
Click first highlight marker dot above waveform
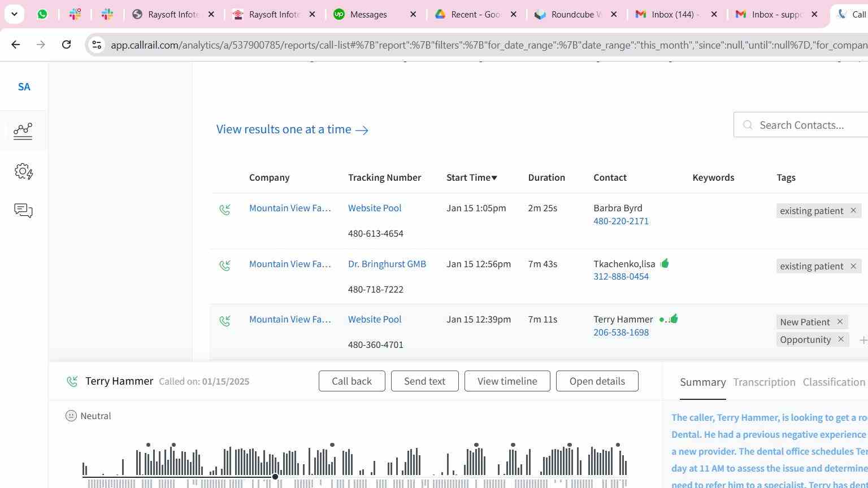click(148, 445)
